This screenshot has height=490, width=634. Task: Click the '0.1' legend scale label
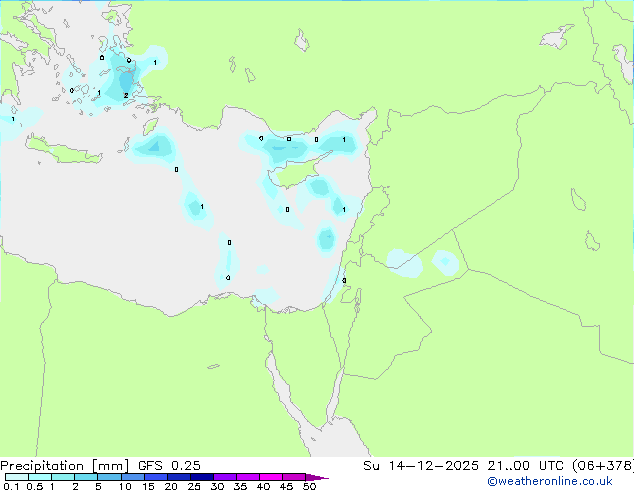[11, 486]
